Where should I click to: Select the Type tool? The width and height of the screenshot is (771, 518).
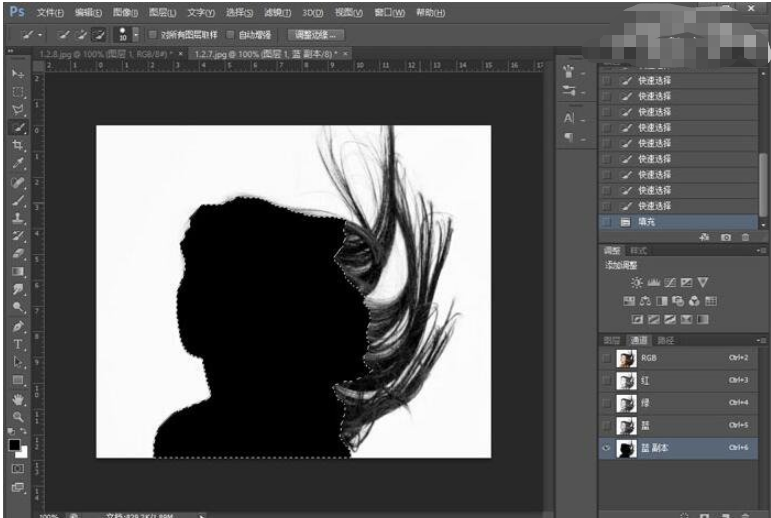pos(17,343)
